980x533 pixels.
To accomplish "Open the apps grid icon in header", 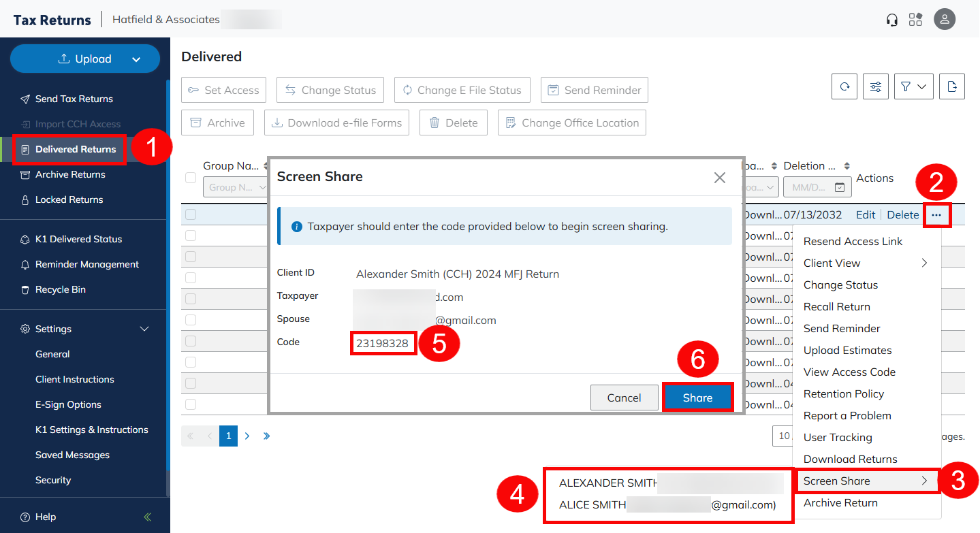I will click(915, 20).
